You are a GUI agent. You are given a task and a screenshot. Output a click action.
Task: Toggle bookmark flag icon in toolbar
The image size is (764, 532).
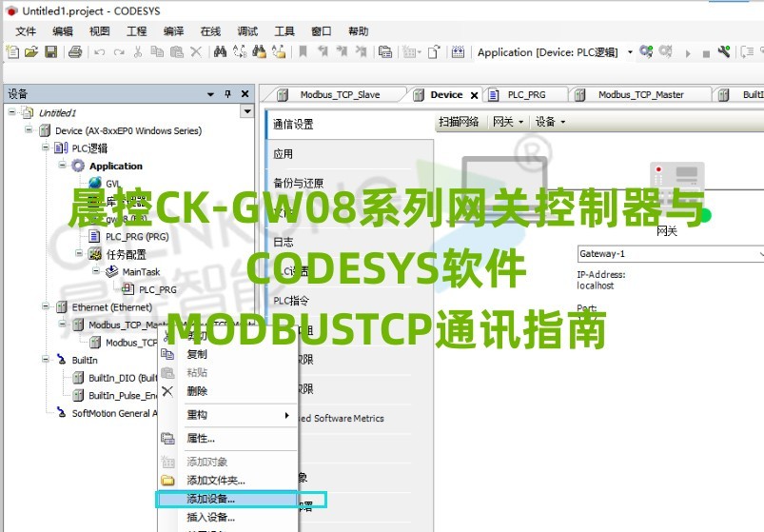[x=304, y=51]
